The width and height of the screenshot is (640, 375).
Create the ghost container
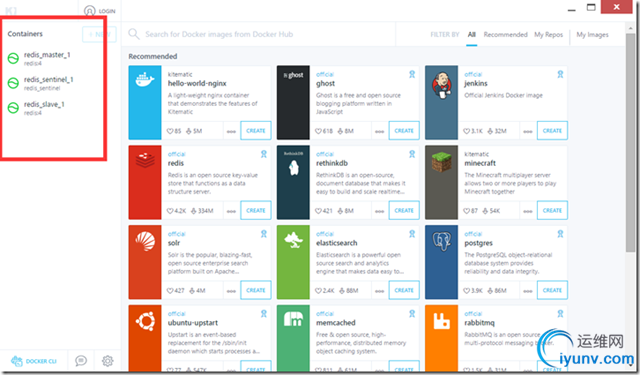click(404, 131)
